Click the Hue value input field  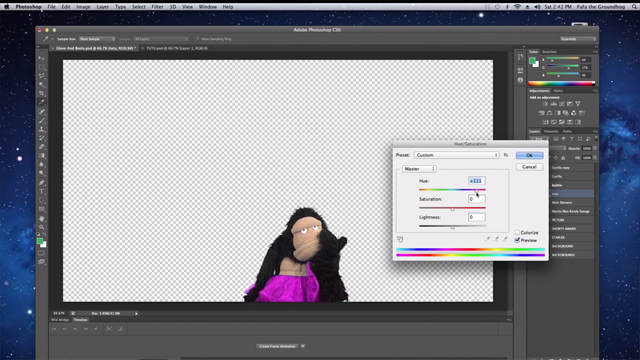[x=477, y=181]
